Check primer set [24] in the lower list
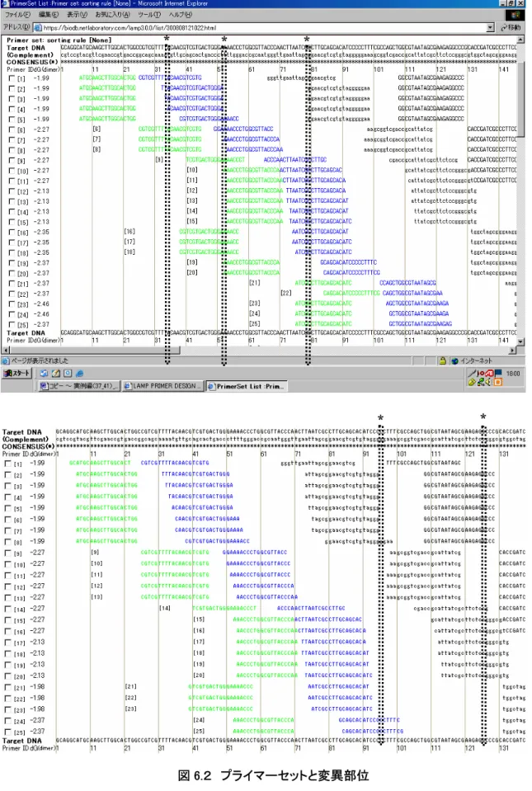The height and width of the screenshot is (791, 532). point(7,721)
